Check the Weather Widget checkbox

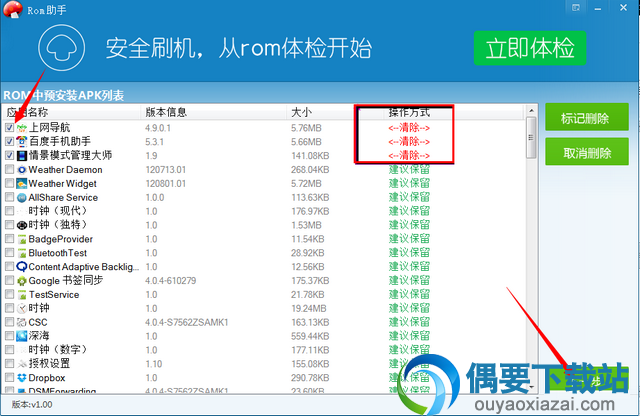(x=9, y=183)
